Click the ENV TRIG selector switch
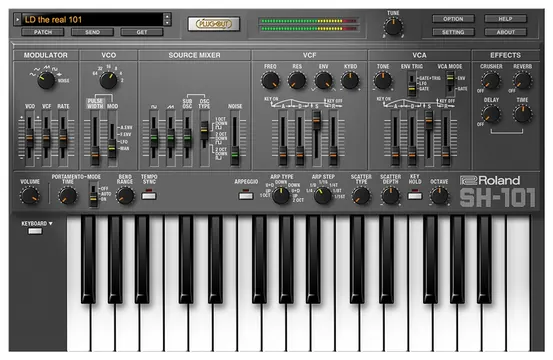The height and width of the screenshot is (360, 553). (x=412, y=84)
